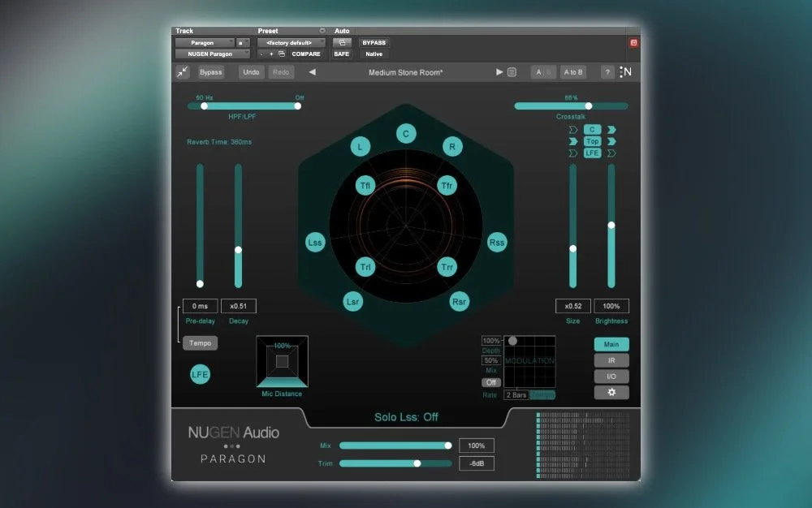Click the A to B copy button
The width and height of the screenshot is (812, 508).
point(572,72)
